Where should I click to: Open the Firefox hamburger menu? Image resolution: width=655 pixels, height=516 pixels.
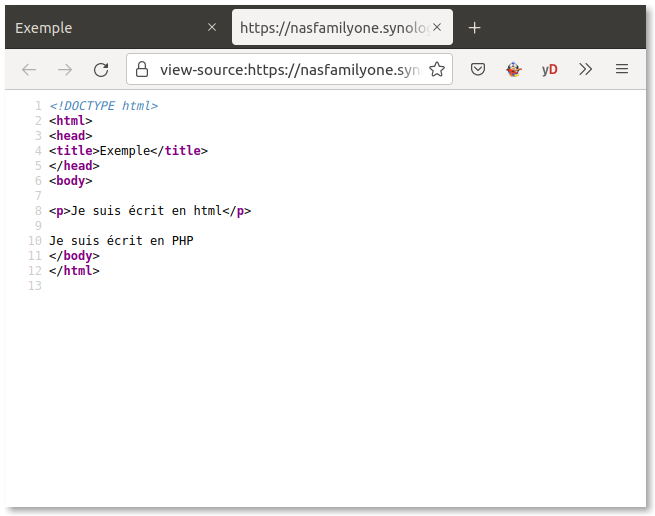(622, 69)
